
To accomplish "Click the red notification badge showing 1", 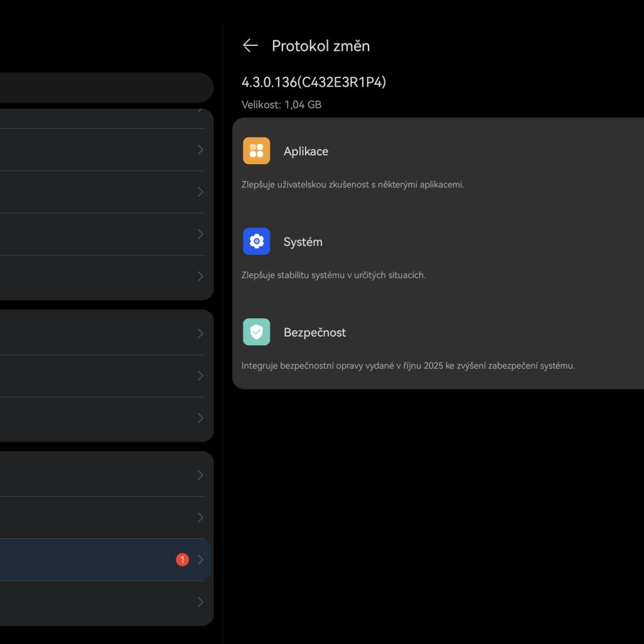I will [x=182, y=560].
